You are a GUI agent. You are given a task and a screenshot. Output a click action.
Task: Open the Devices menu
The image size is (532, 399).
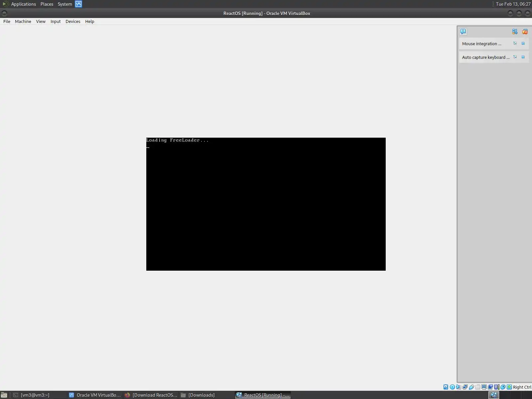[x=73, y=21]
